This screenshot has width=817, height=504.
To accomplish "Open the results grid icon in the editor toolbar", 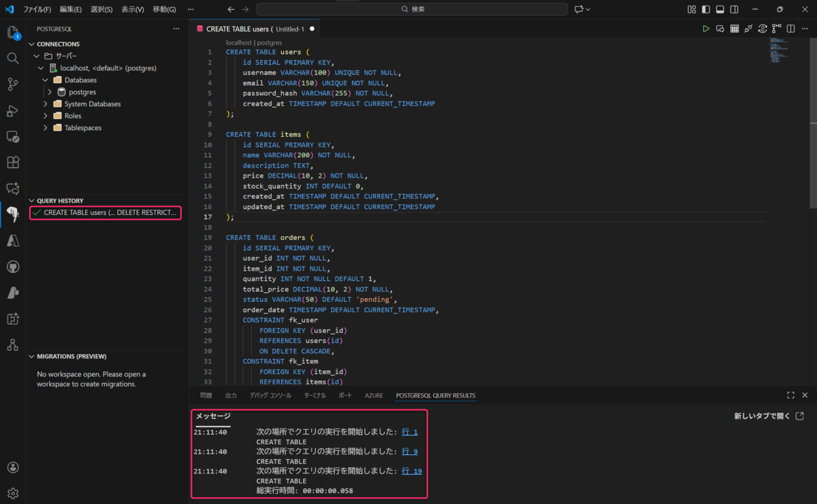I will point(735,29).
